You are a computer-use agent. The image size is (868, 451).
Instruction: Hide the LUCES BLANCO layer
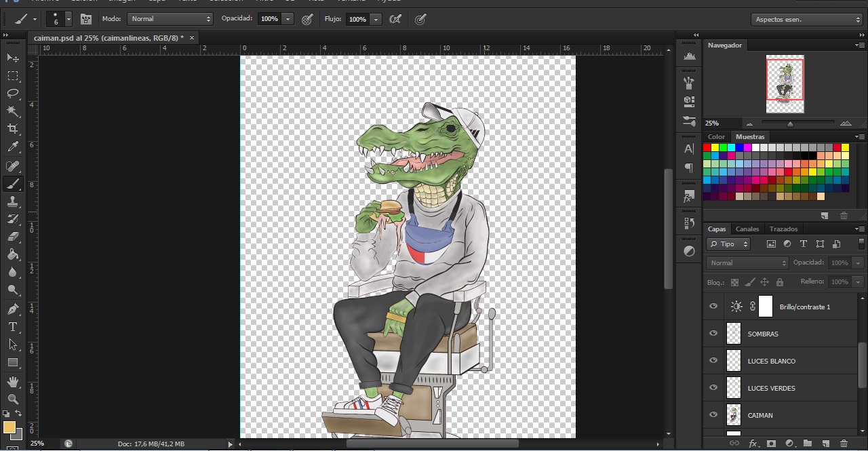713,361
